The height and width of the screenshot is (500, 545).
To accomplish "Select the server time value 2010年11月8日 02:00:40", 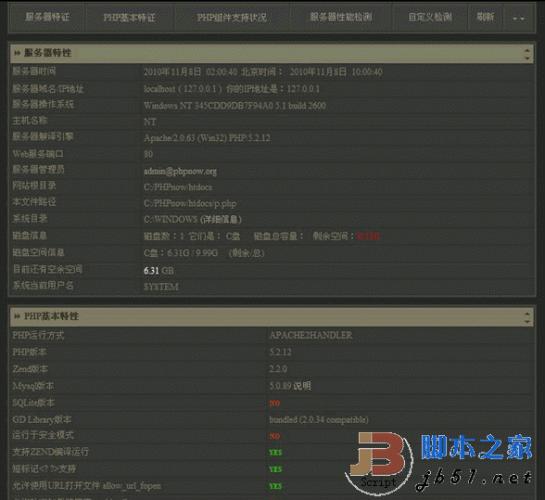I will click(190, 72).
